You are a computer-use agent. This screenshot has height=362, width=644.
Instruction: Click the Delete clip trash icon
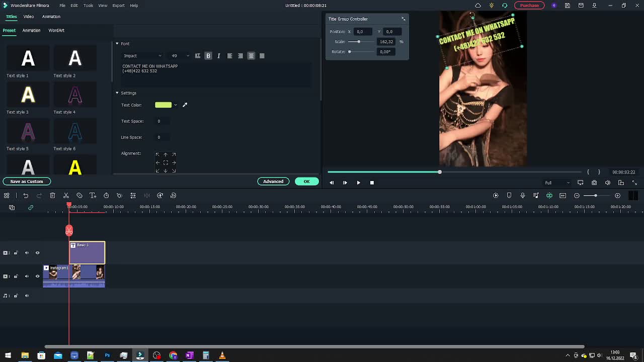[x=52, y=195]
